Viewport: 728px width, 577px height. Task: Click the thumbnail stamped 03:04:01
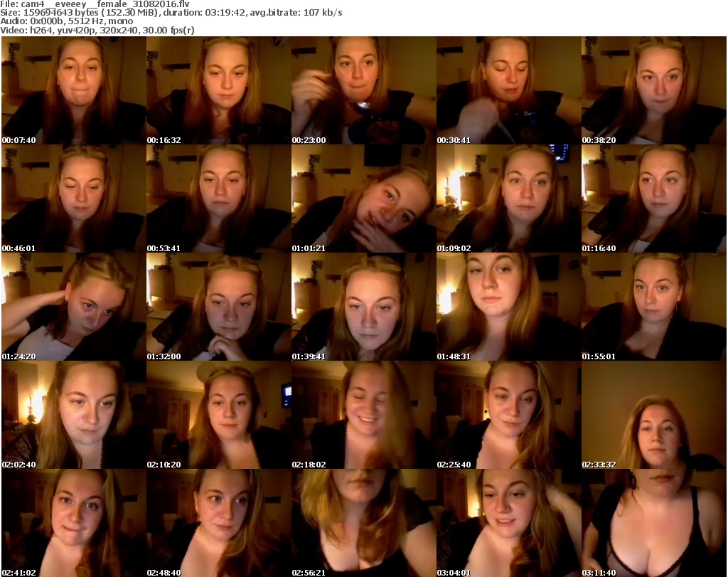click(508, 523)
